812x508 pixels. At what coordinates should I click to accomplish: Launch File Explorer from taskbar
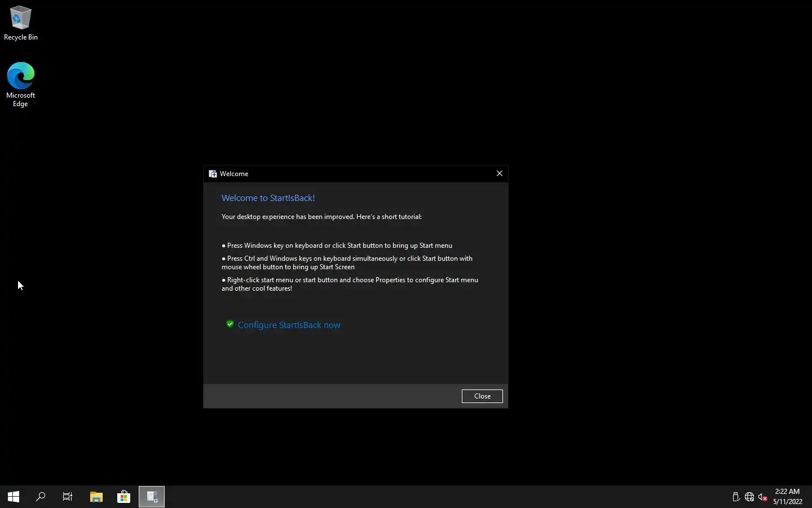(96, 497)
